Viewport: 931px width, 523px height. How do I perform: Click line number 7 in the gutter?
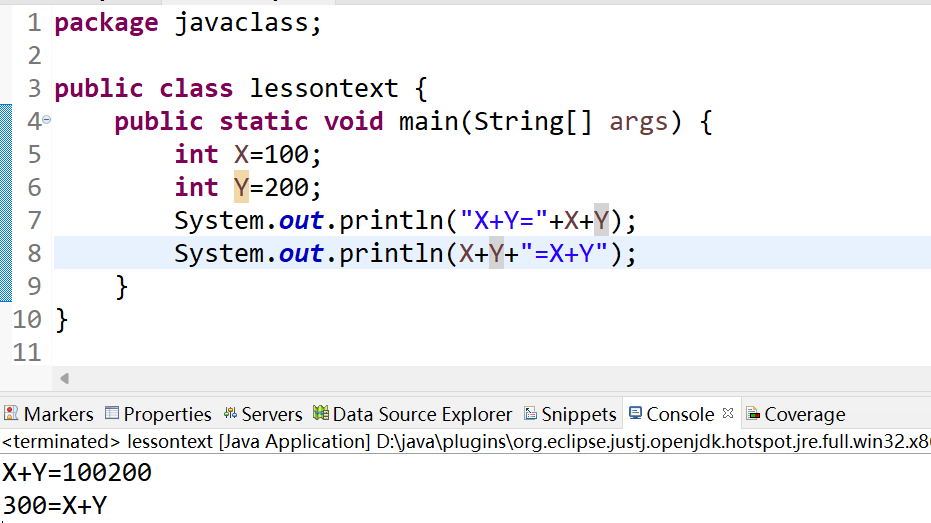tap(34, 220)
